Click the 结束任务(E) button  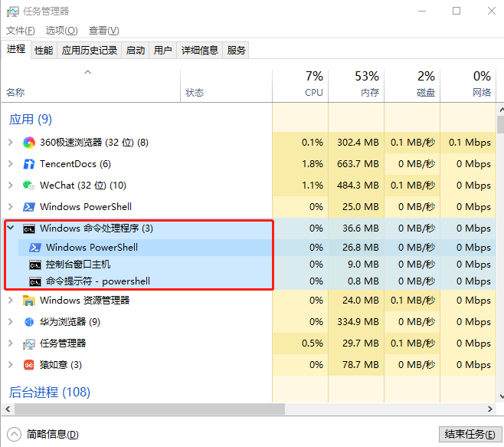tap(470, 435)
